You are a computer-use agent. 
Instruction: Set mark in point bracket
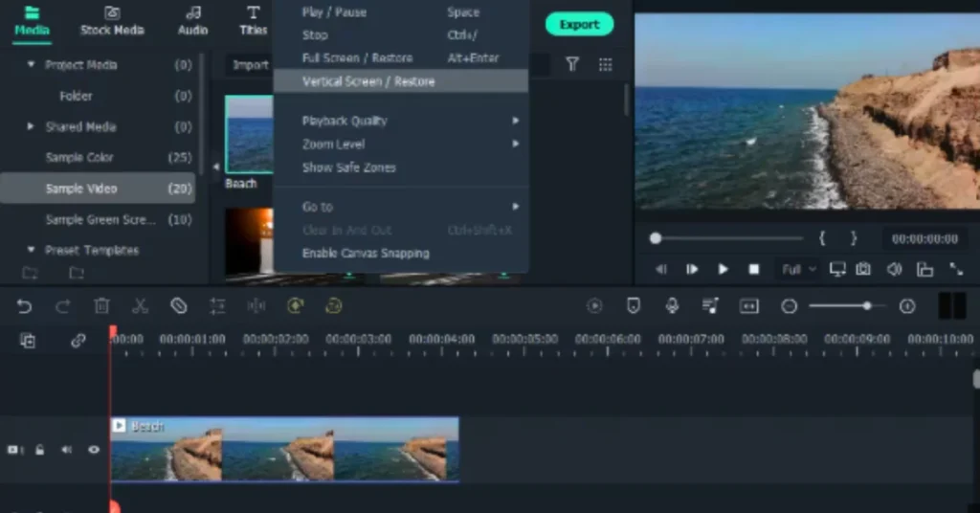(822, 238)
